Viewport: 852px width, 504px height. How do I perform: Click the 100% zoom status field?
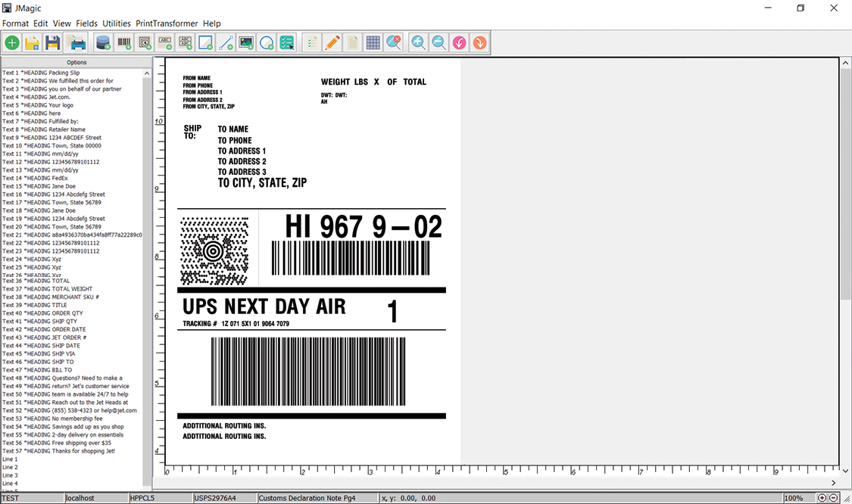[x=799, y=498]
